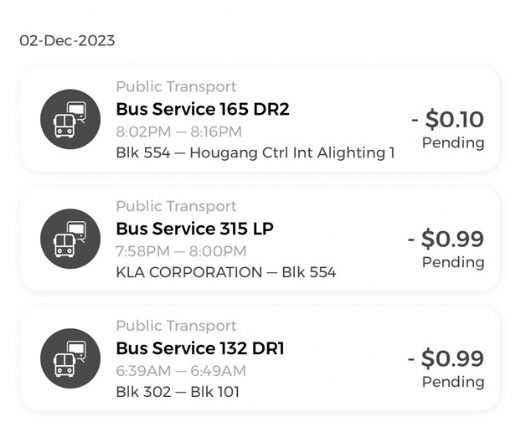
Task: Click the 6:39AM — 6:49AM trip time
Action: click(x=181, y=371)
